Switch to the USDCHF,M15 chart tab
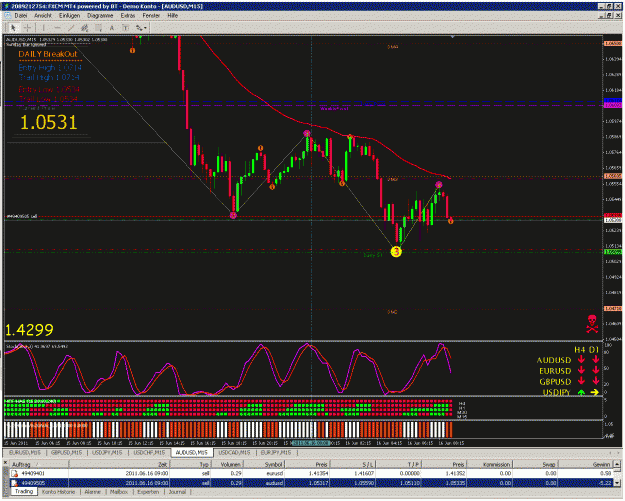Image resolution: width=625 pixels, height=501 pixels. (x=149, y=452)
